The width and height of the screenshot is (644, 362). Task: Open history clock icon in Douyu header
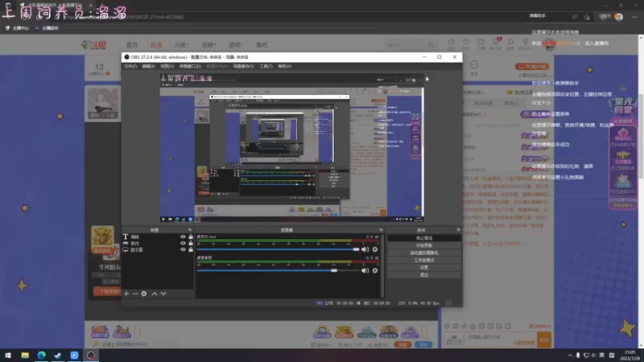[452, 43]
